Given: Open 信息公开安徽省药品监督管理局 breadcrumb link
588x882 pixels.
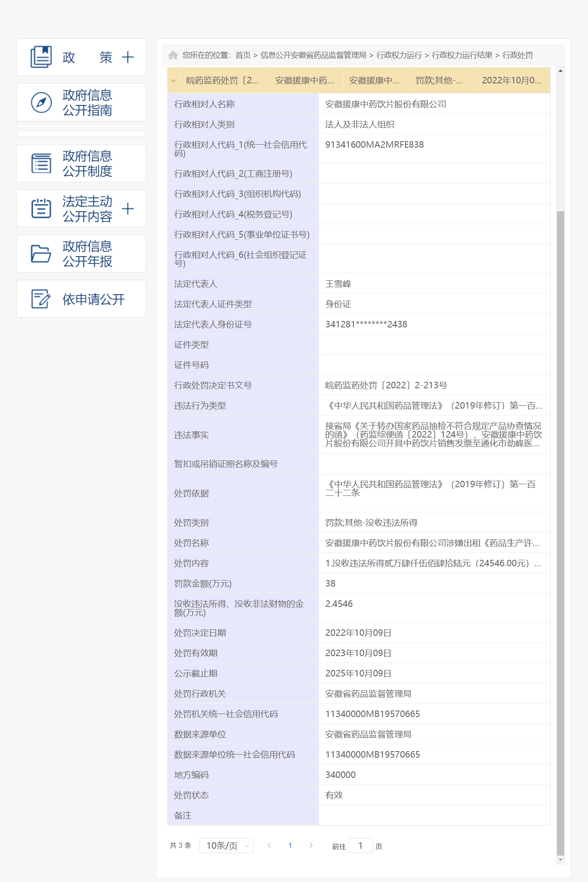Looking at the screenshot, I should click(313, 55).
